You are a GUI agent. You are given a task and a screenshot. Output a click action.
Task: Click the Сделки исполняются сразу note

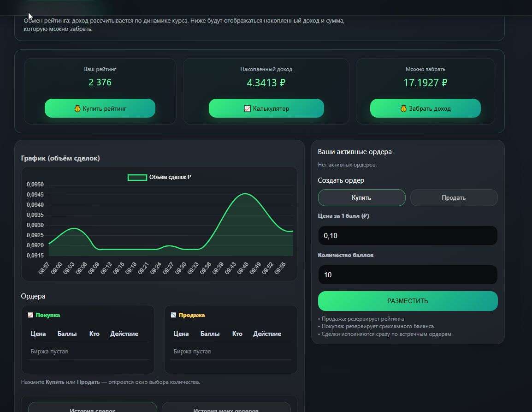(384, 334)
